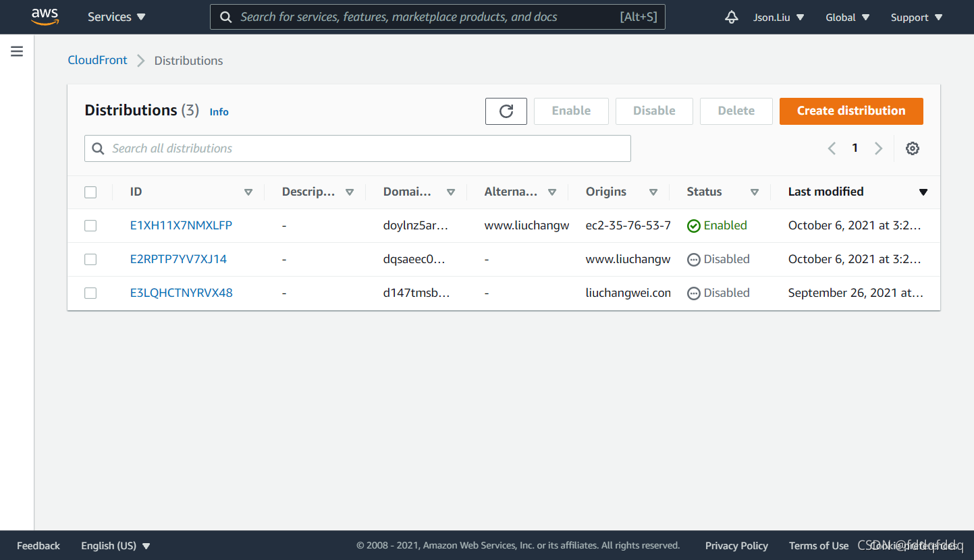Screen dimensions: 974x560
Task: Click the Create distribution button
Action: click(851, 111)
